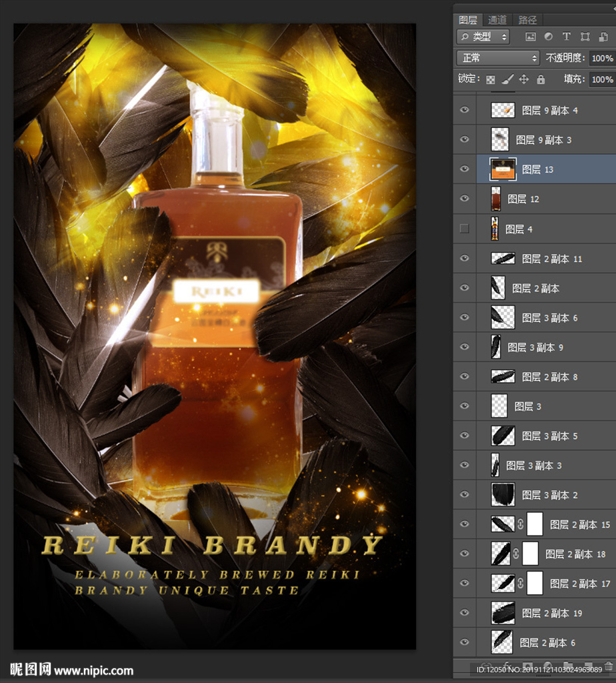Filter layers by type (T) icon

(566, 37)
